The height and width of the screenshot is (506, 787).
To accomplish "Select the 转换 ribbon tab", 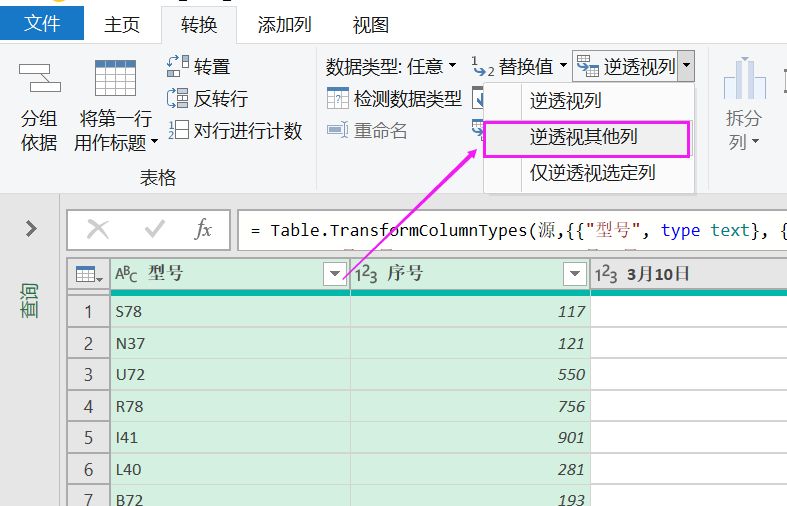I will coord(199,25).
